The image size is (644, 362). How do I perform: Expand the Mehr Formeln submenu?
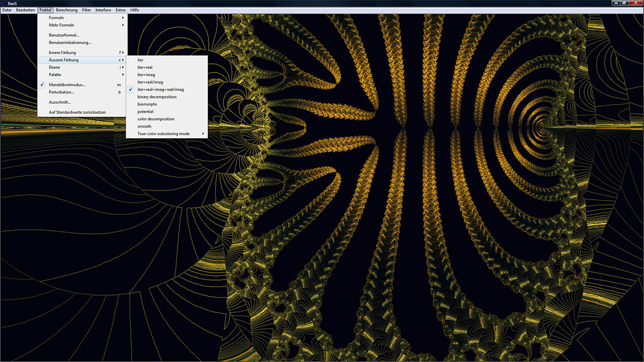click(x=83, y=25)
